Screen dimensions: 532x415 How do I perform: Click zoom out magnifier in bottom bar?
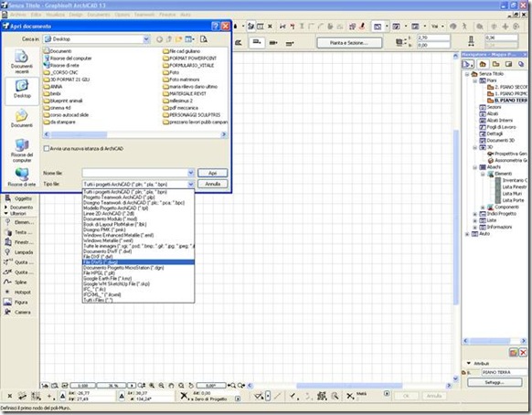pyautogui.click(x=162, y=386)
